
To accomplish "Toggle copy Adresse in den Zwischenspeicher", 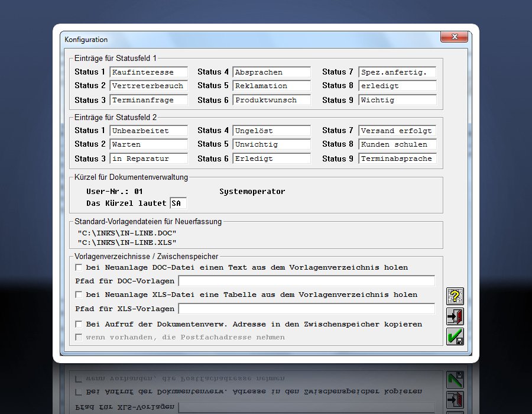I will click(79, 324).
